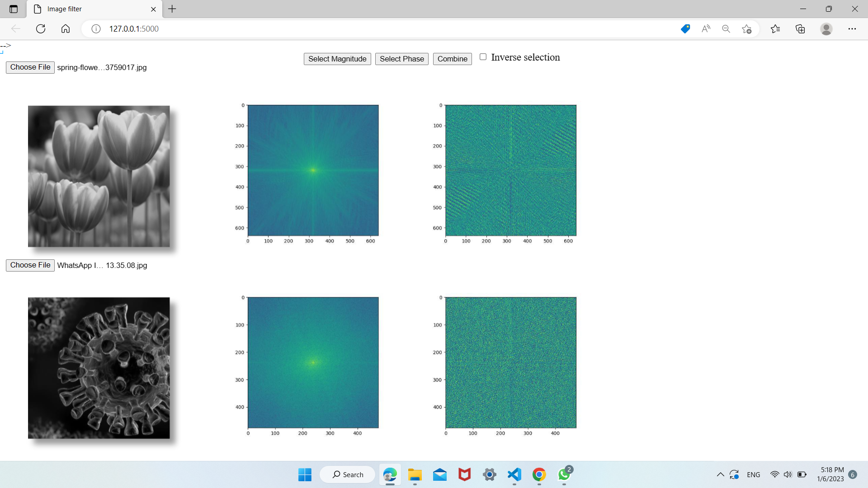Open a new browser tab

pos(172,9)
